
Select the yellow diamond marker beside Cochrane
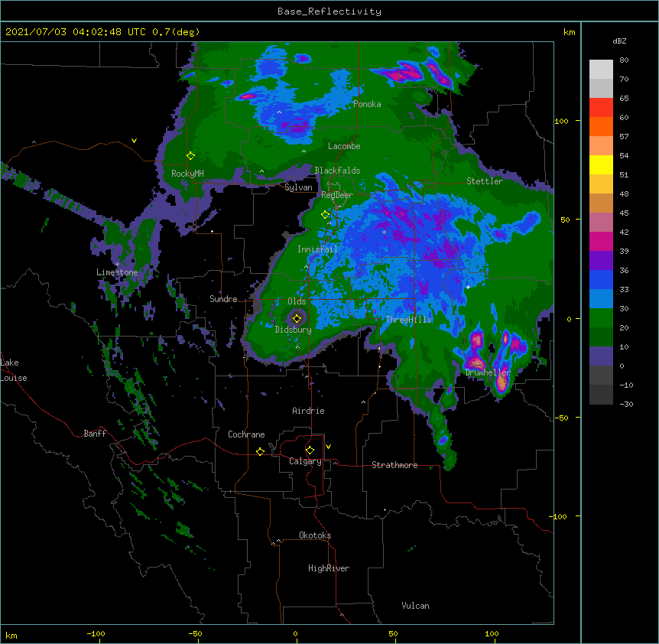pos(260,451)
